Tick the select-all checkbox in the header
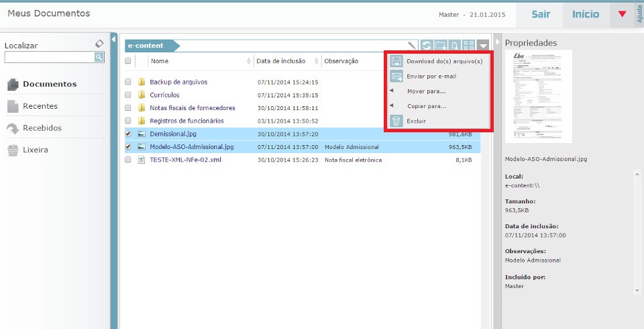 pyautogui.click(x=128, y=61)
